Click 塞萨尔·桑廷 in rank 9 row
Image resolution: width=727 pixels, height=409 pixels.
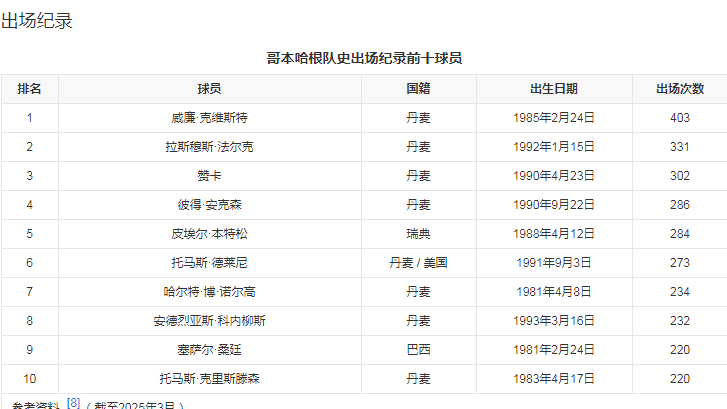pyautogui.click(x=209, y=350)
